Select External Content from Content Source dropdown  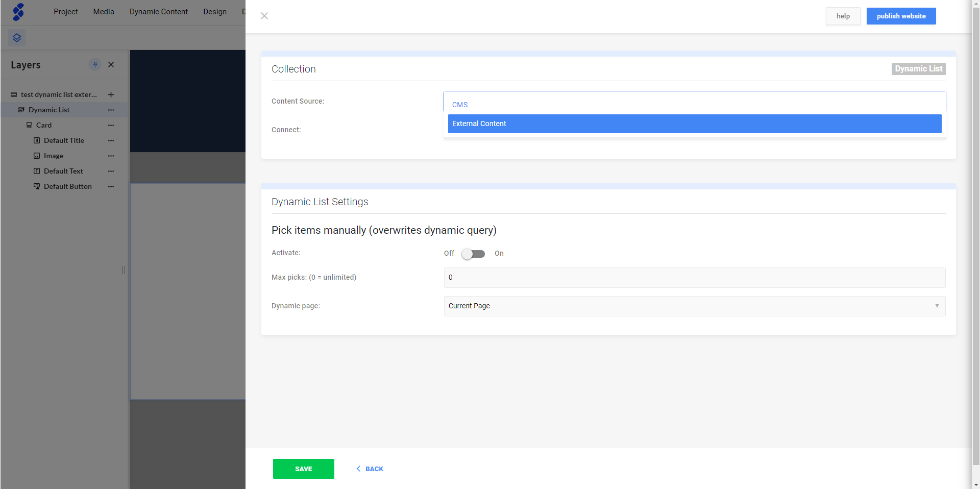point(694,124)
